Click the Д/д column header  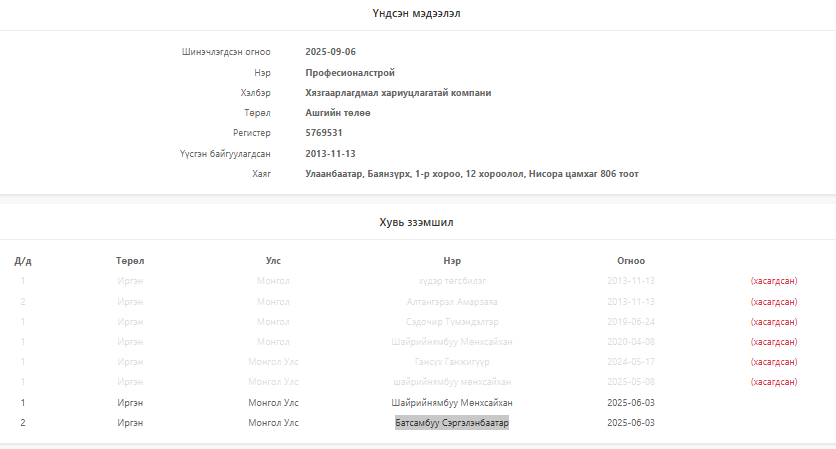tap(23, 260)
